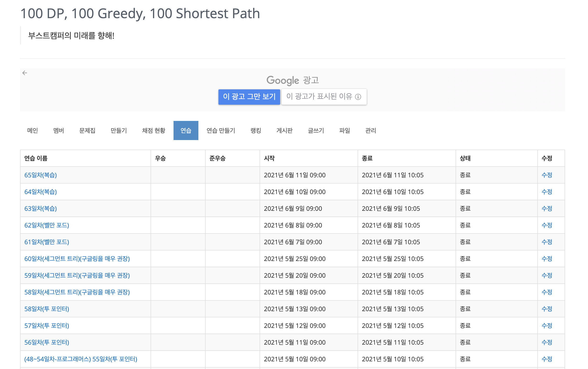Click the 파일 tab
Screen dimensions: 588x369
(x=344, y=130)
